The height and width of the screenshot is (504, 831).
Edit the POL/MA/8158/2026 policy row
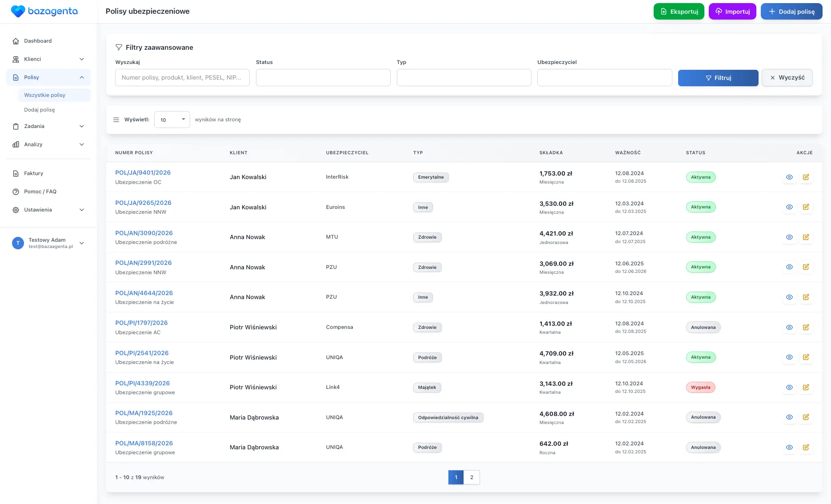(806, 447)
